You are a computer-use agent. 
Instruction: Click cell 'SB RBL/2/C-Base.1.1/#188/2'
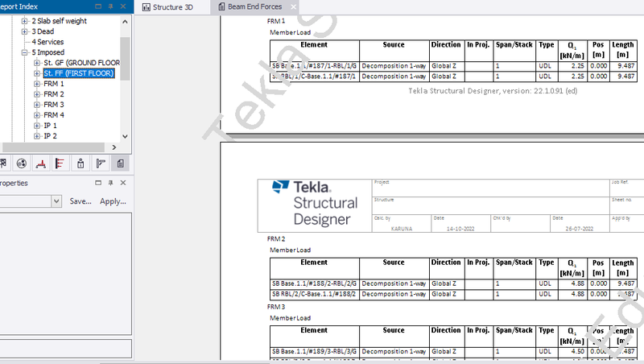[x=315, y=294]
